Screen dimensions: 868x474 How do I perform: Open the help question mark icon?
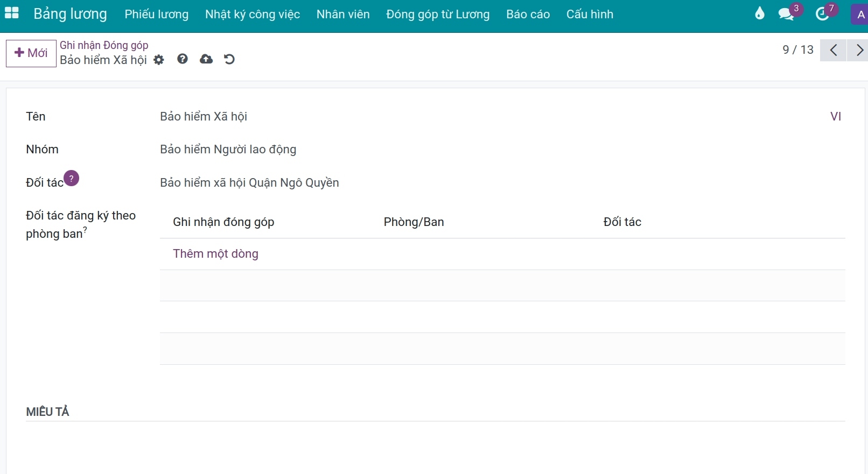pos(183,59)
